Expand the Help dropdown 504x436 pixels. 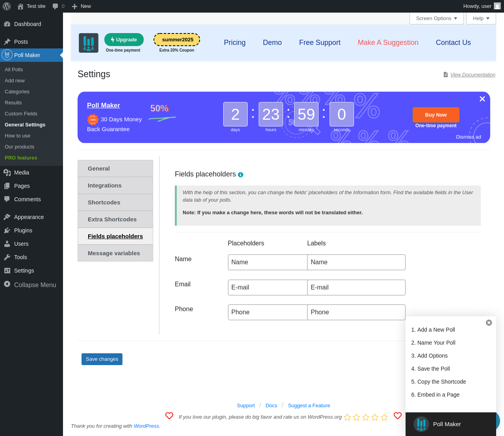(481, 19)
